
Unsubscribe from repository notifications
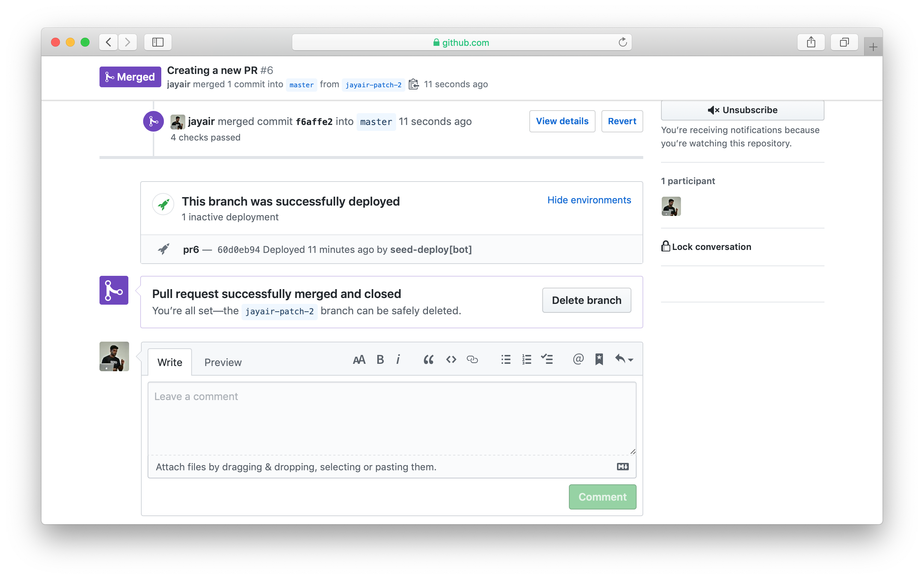(742, 110)
